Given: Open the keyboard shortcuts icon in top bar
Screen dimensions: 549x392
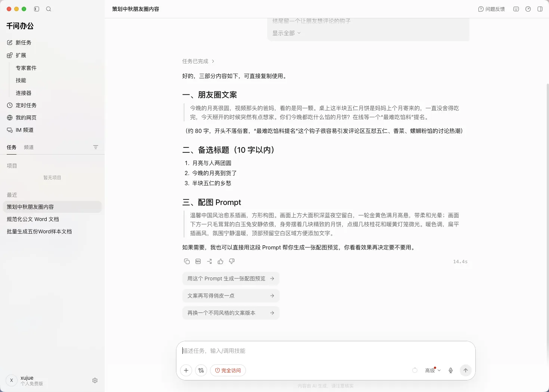Looking at the screenshot, I should point(516,9).
